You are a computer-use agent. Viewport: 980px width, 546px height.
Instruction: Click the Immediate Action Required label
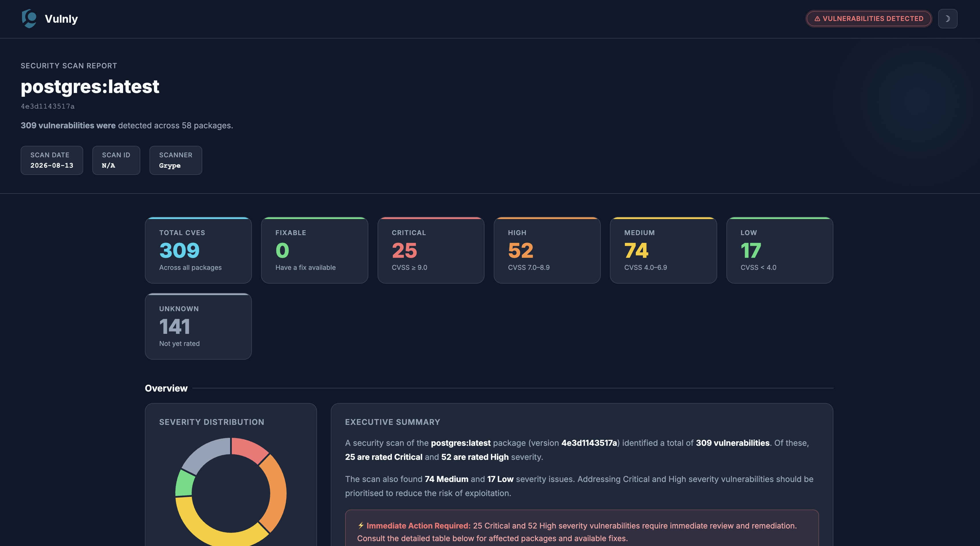click(419, 526)
